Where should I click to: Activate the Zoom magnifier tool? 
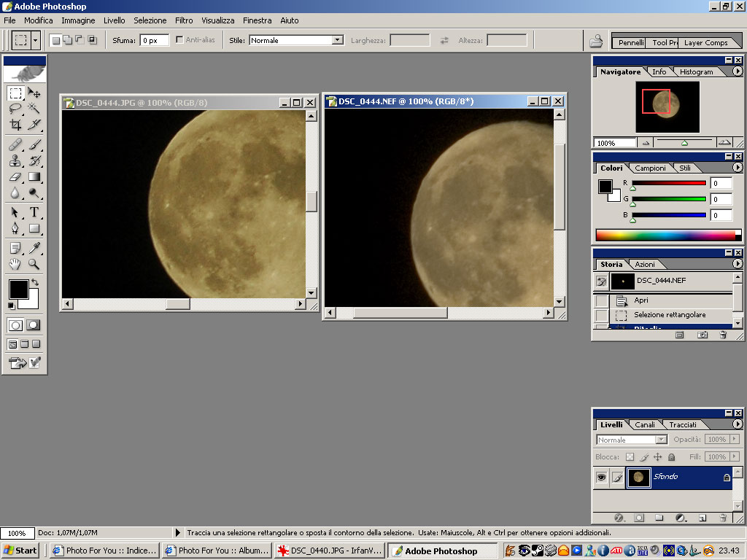click(x=34, y=264)
